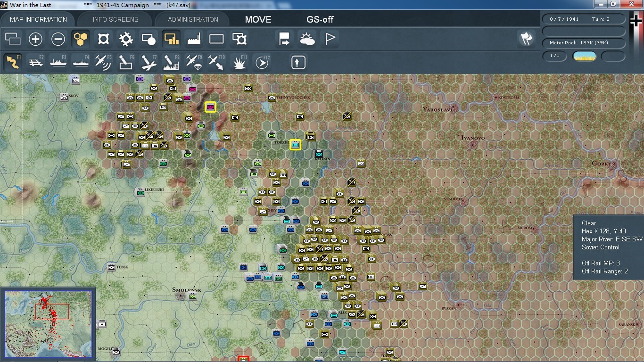644x362 pixels.
Task: Switch to the MAP INFORMATION tab
Action: [x=38, y=19]
